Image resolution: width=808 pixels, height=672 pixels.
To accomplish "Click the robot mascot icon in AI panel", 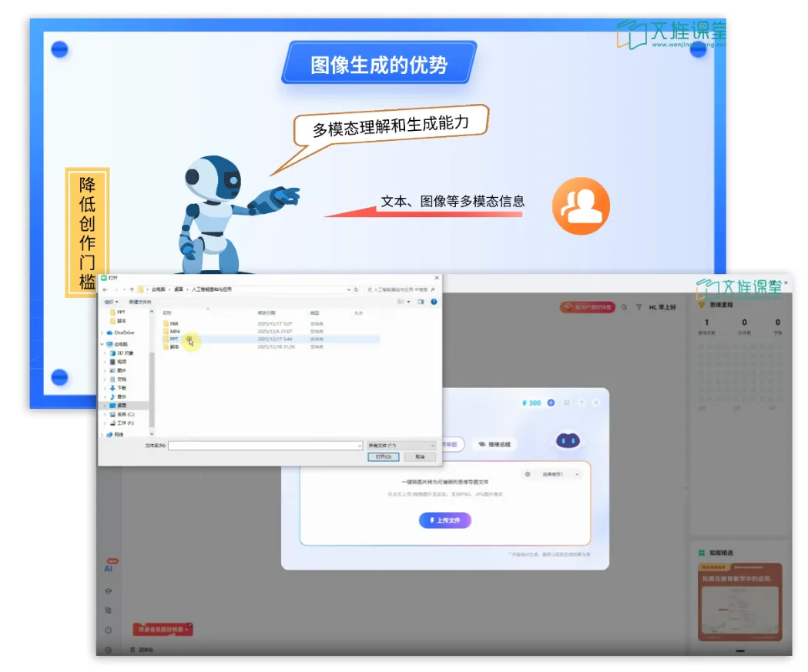I will tap(568, 440).
